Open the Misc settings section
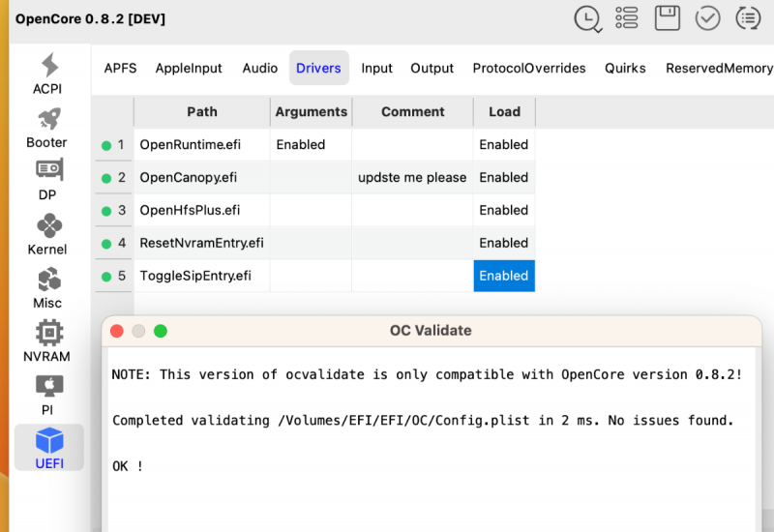Screen dimensions: 774x532 point(47,288)
